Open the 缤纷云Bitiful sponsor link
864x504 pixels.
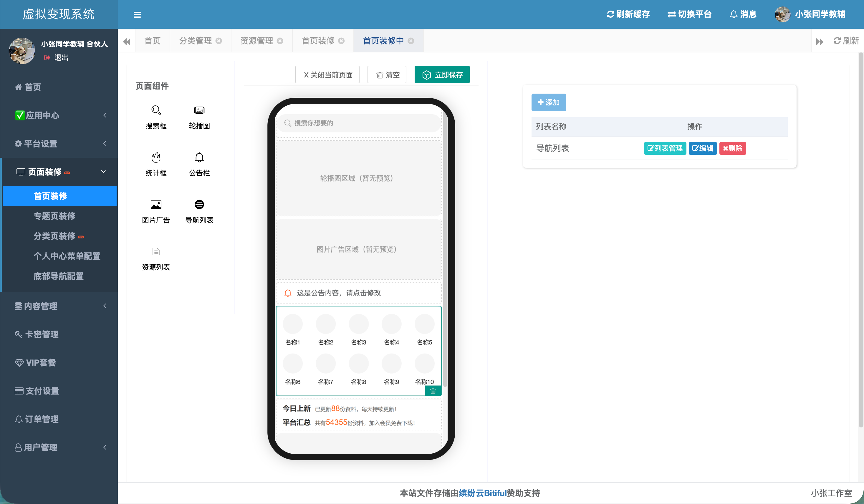coord(482,493)
